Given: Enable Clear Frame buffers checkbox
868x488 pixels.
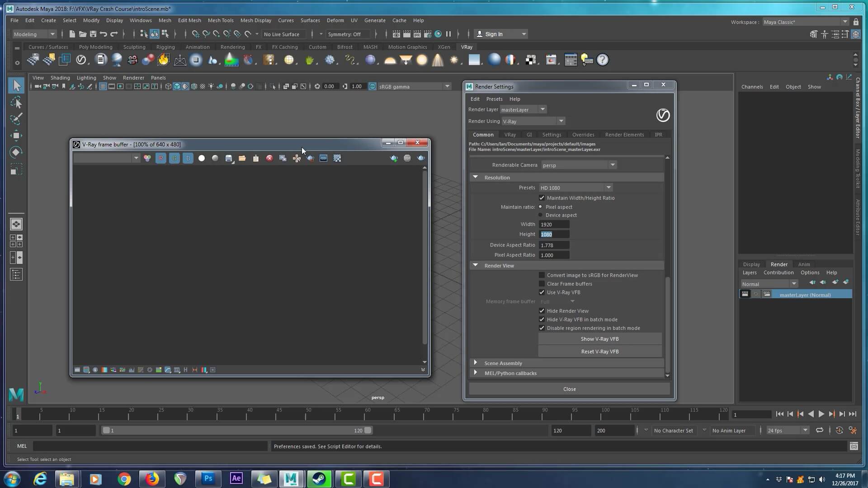Looking at the screenshot, I should [x=542, y=284].
